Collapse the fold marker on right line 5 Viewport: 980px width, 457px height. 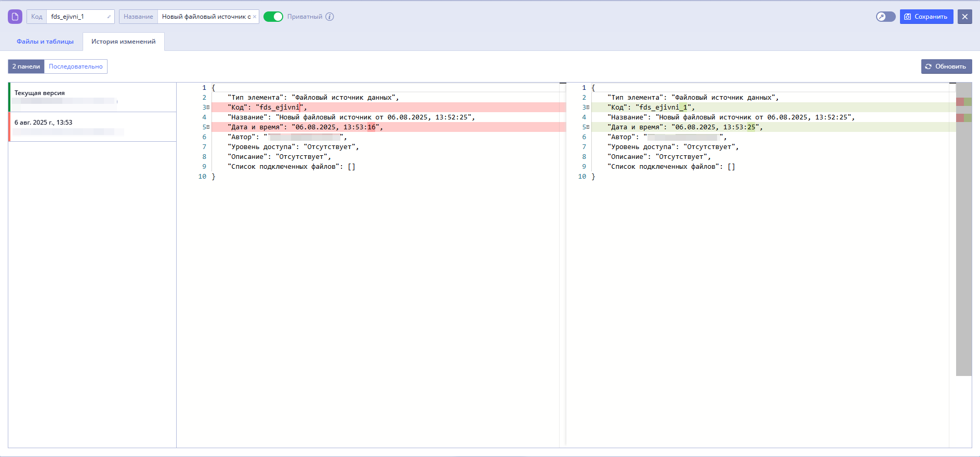(x=588, y=127)
